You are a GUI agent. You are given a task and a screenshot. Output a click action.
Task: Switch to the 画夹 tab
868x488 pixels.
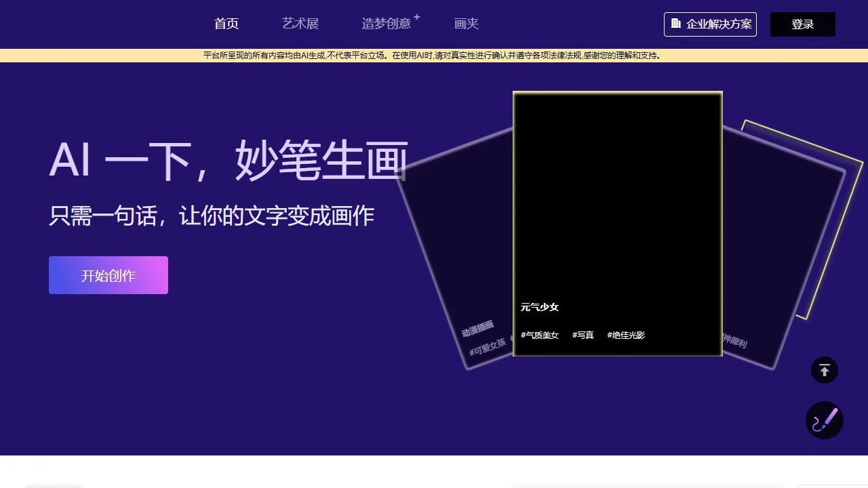(467, 24)
